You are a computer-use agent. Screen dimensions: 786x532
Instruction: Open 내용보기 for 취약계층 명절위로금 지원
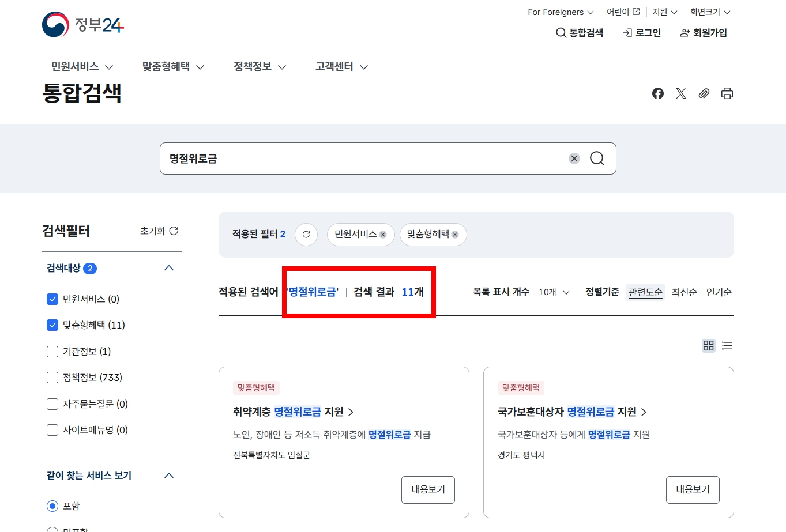tap(428, 489)
